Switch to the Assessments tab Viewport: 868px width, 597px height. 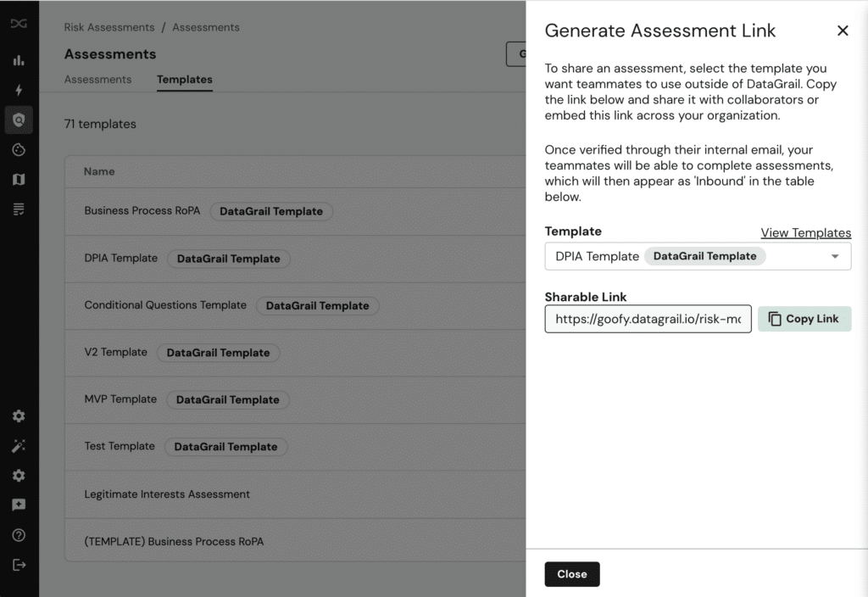[x=97, y=80]
